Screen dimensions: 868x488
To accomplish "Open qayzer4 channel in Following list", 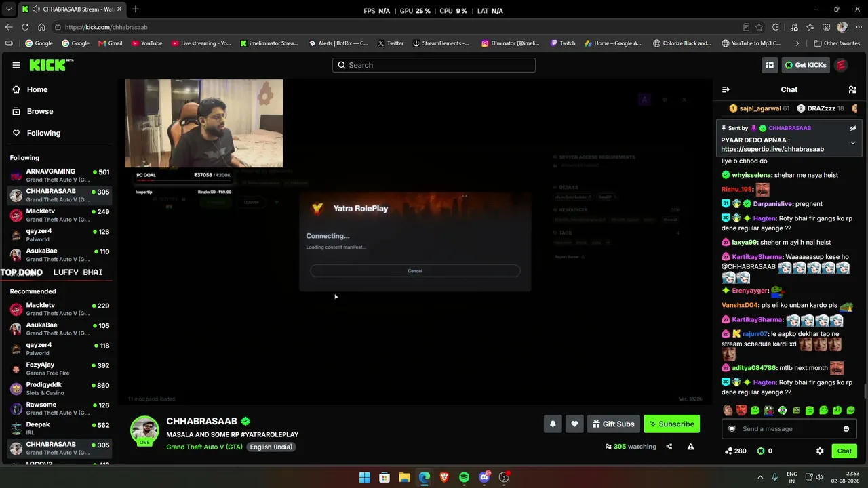I will (60, 235).
